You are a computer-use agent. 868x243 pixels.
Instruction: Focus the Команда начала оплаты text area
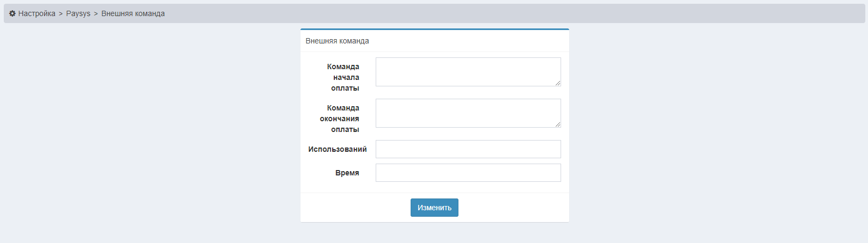click(468, 71)
